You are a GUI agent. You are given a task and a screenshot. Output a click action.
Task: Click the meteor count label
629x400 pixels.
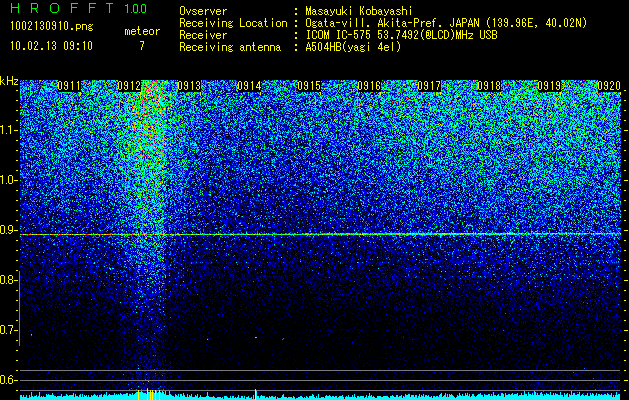pos(142,31)
